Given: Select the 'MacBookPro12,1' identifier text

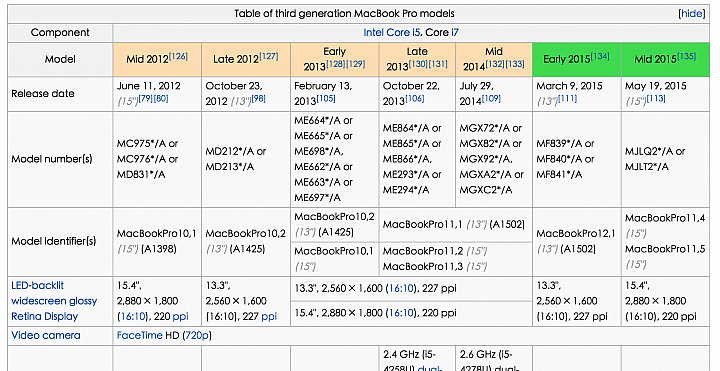Looking at the screenshot, I should tap(576, 233).
